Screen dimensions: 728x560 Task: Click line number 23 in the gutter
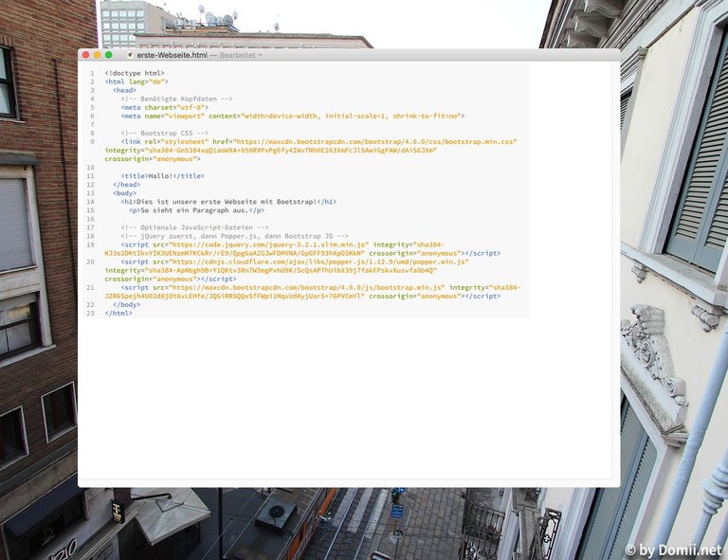pos(90,314)
